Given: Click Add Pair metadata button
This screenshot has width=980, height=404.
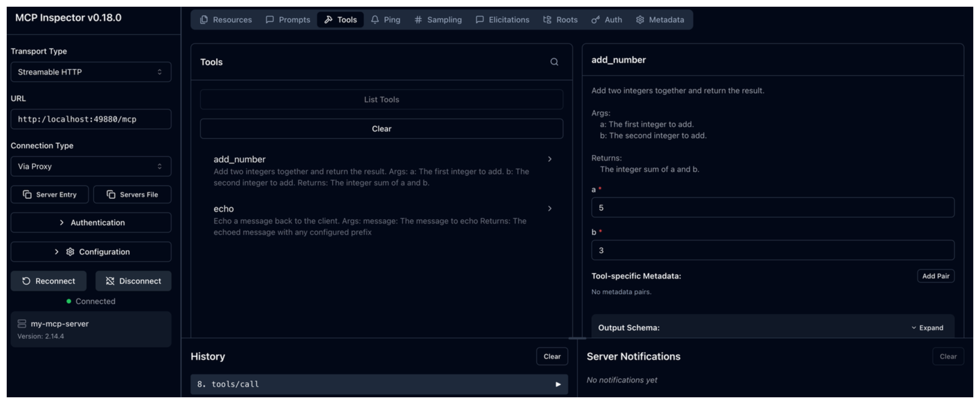Looking at the screenshot, I should click(x=935, y=276).
